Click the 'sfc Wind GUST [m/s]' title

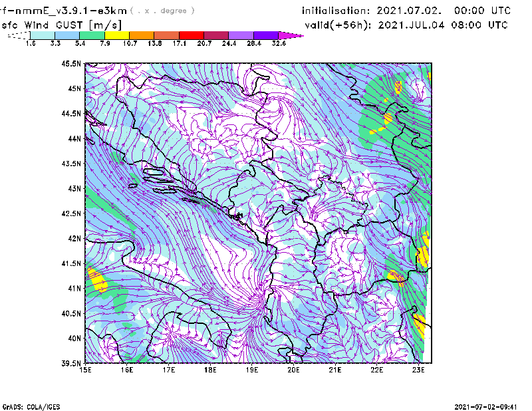click(x=61, y=25)
